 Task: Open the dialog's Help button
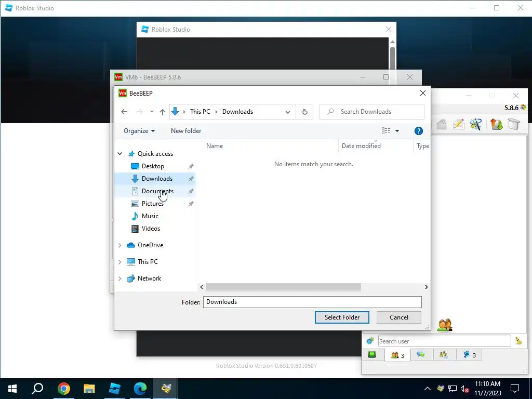418,131
